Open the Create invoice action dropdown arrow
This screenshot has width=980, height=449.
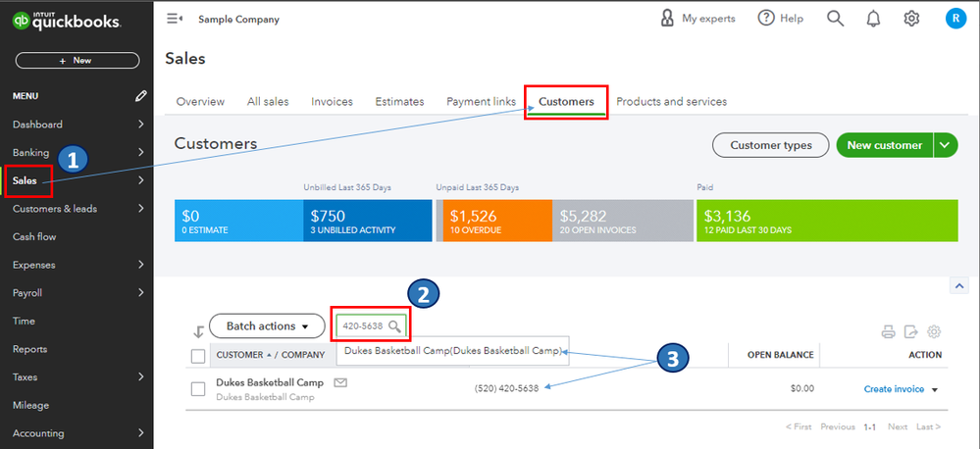tap(935, 390)
